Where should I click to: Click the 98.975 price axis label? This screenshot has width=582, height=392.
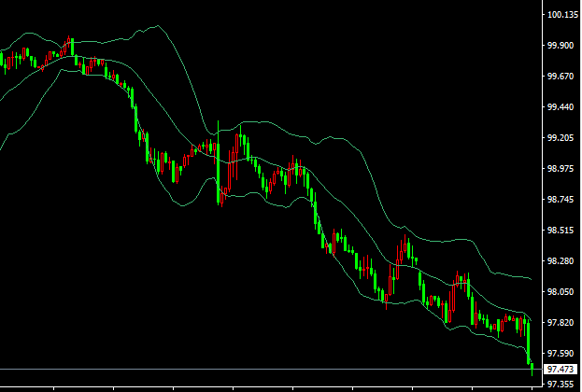point(561,169)
